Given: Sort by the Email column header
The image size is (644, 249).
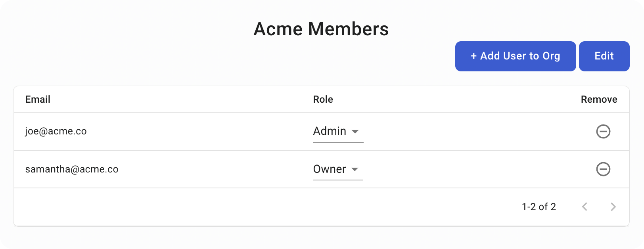Looking at the screenshot, I should [x=38, y=100].
